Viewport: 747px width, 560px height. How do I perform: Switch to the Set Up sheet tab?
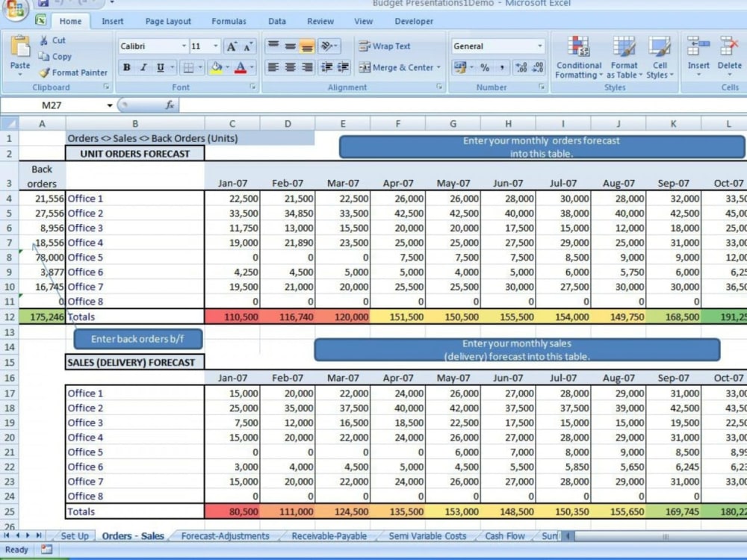click(75, 535)
